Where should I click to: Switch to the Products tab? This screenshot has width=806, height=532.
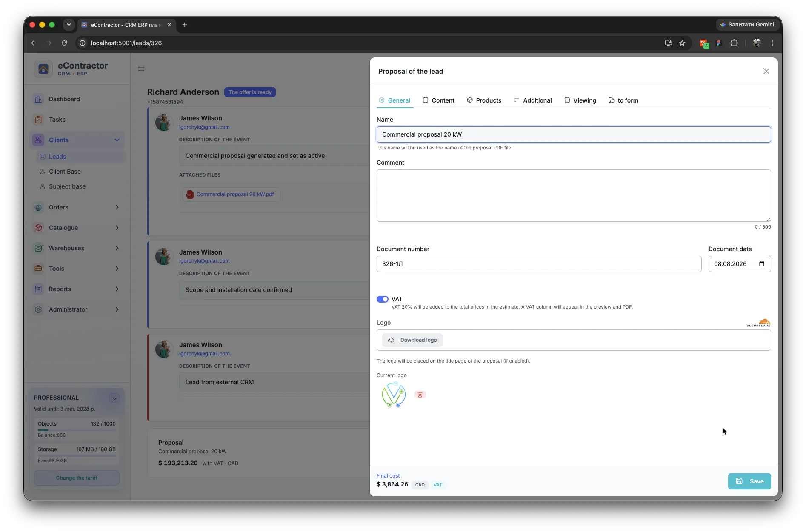(484, 100)
